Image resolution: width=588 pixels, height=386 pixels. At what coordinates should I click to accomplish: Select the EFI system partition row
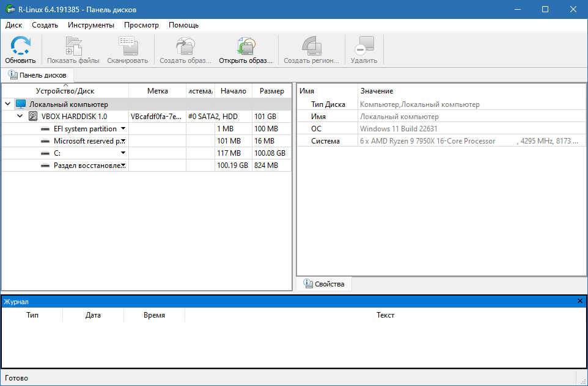[x=146, y=129]
